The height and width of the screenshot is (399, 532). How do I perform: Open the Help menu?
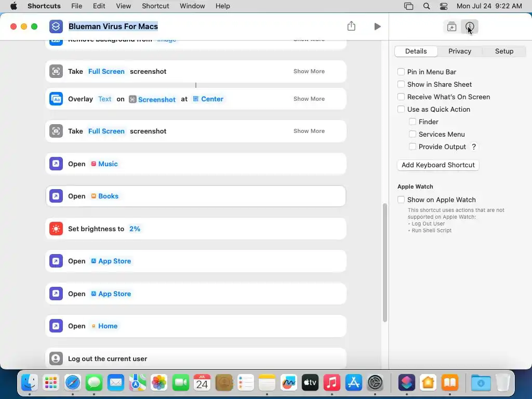tap(222, 6)
